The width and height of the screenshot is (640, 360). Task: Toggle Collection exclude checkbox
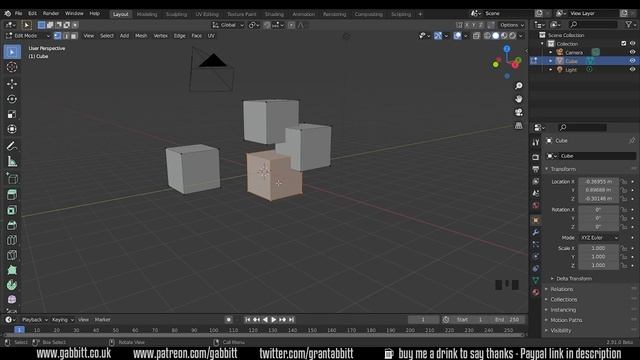point(623,43)
